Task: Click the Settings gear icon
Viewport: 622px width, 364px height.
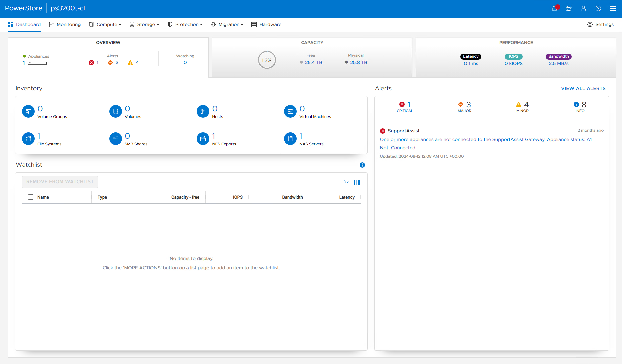Action: point(590,24)
